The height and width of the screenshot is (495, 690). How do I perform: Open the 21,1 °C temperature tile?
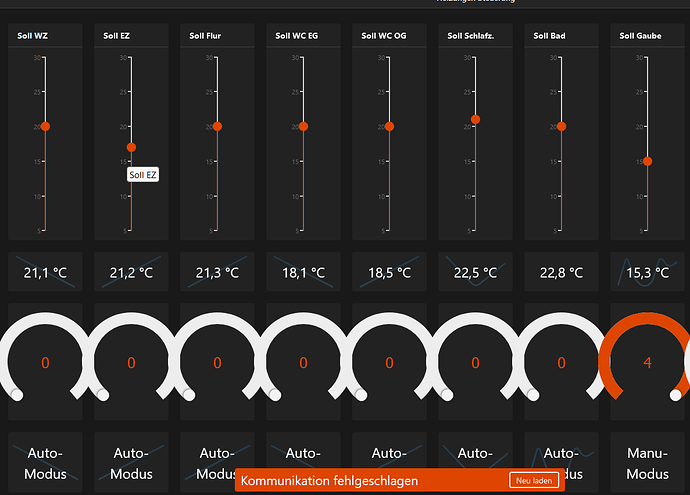click(x=45, y=272)
